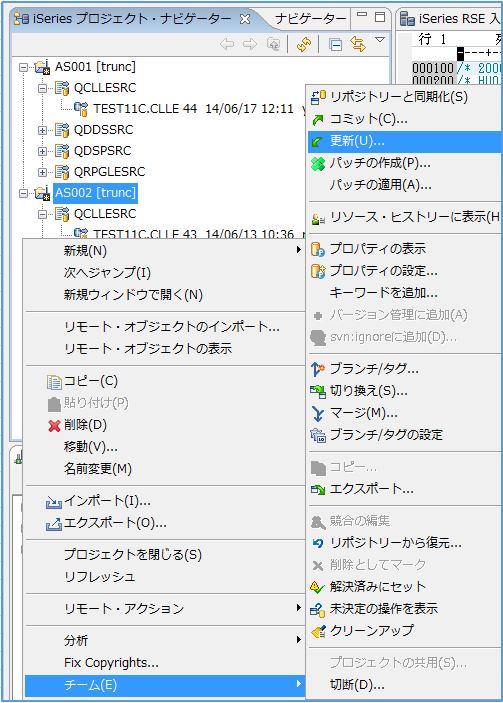This screenshot has width=503, height=703.
Task: Choose 移動(V)... menu item
Action: (165, 447)
